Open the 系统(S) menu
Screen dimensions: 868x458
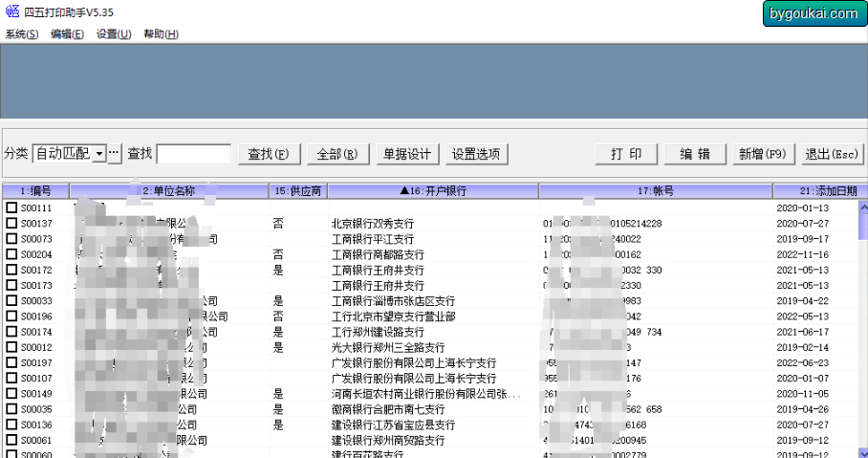(22, 33)
